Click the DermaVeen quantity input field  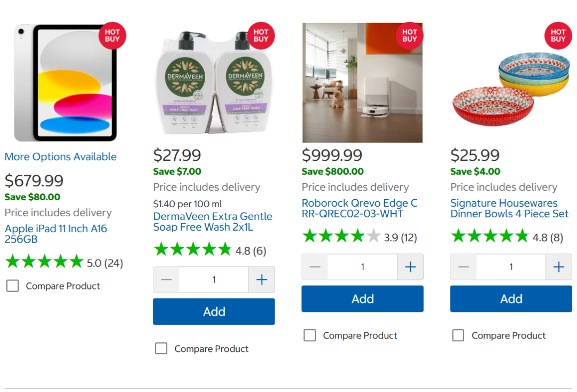point(214,280)
